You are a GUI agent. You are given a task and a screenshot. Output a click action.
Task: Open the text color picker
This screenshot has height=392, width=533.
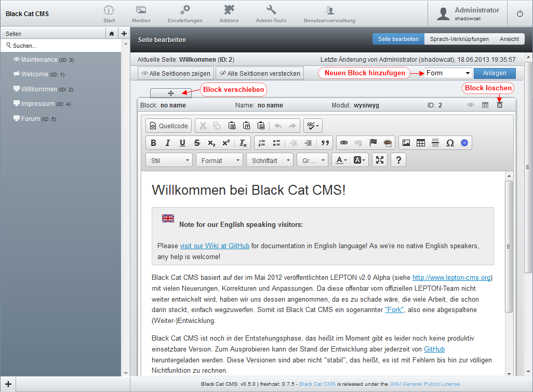pyautogui.click(x=341, y=160)
